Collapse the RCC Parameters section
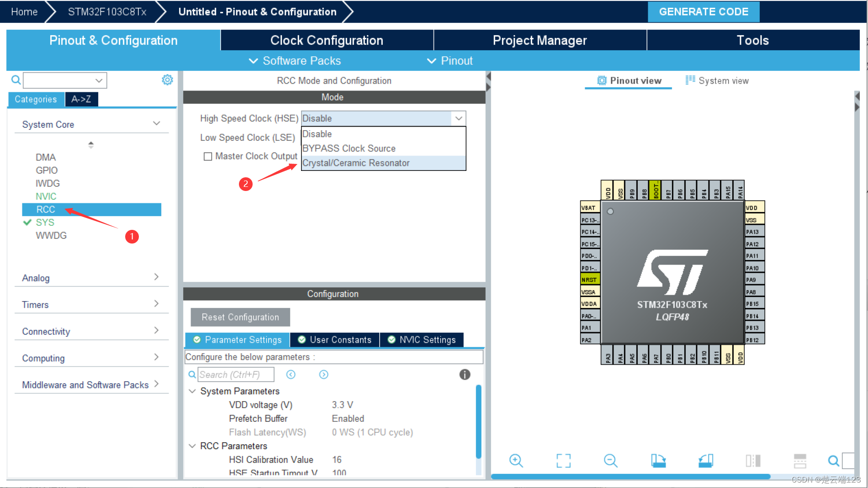Image resolution: width=868 pixels, height=488 pixels. (192, 446)
